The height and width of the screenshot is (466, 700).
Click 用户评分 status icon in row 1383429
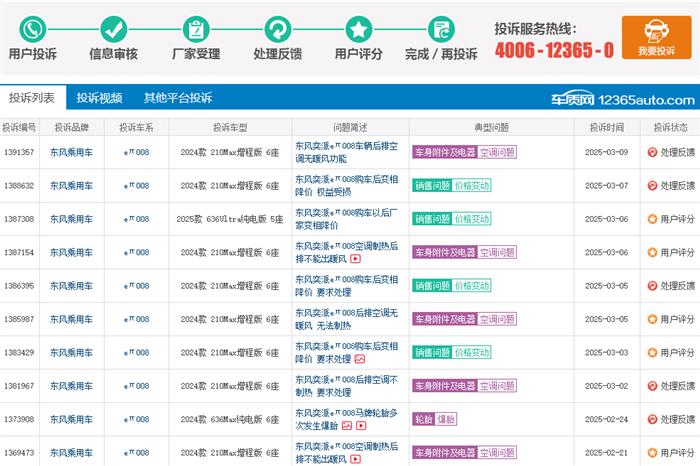tap(652, 353)
